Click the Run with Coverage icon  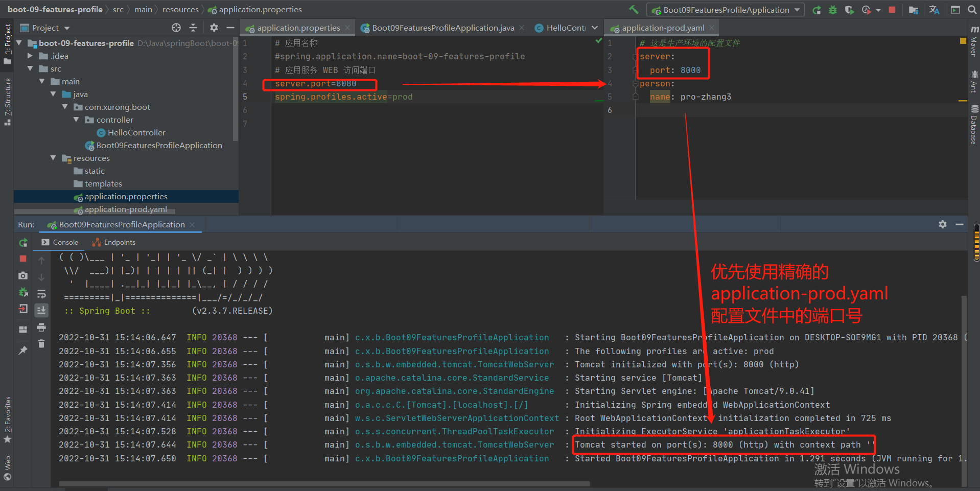[x=849, y=10]
